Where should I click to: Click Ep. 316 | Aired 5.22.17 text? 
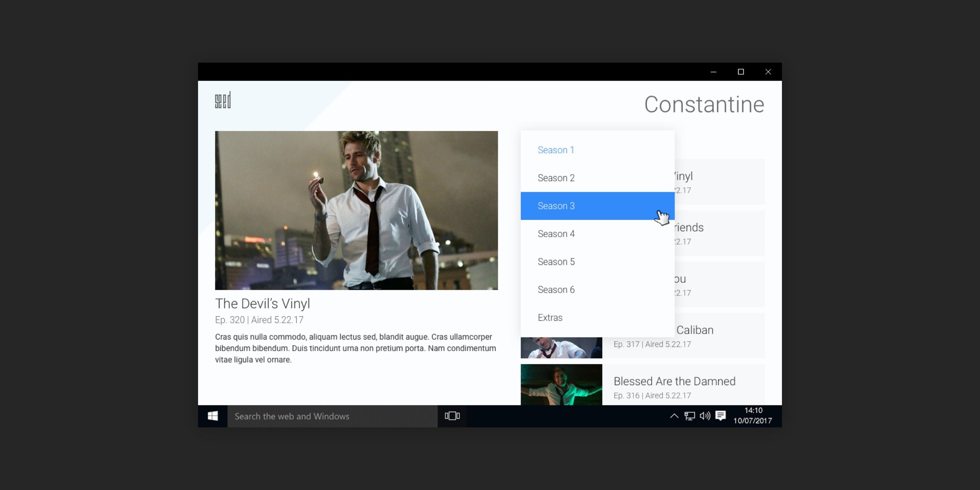(652, 396)
